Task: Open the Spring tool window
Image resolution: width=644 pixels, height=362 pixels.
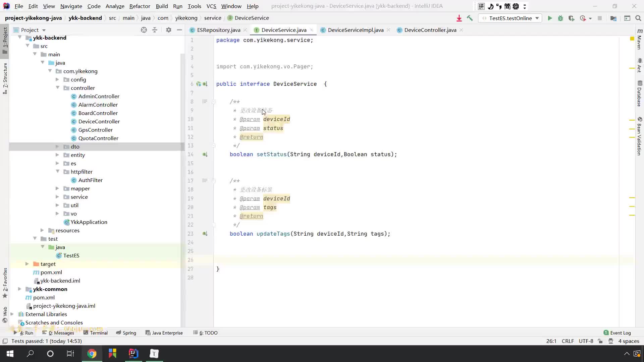Action: coord(126,333)
